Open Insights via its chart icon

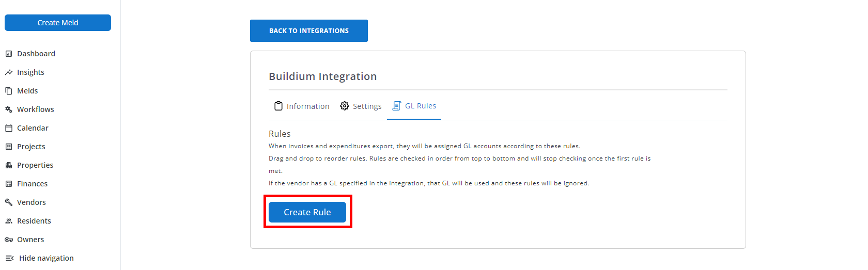[9, 72]
